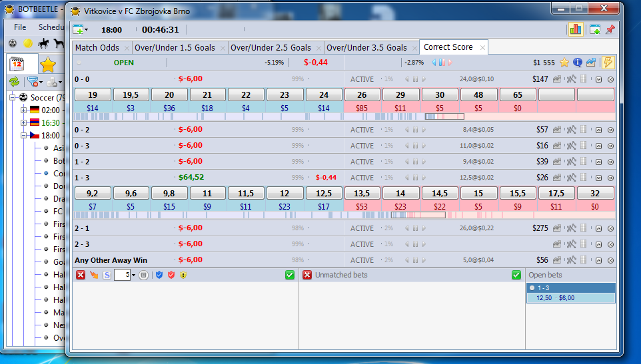The width and height of the screenshot is (641, 364).
Task: Click lay odds 13,5 for 1 - 3
Action: click(362, 194)
